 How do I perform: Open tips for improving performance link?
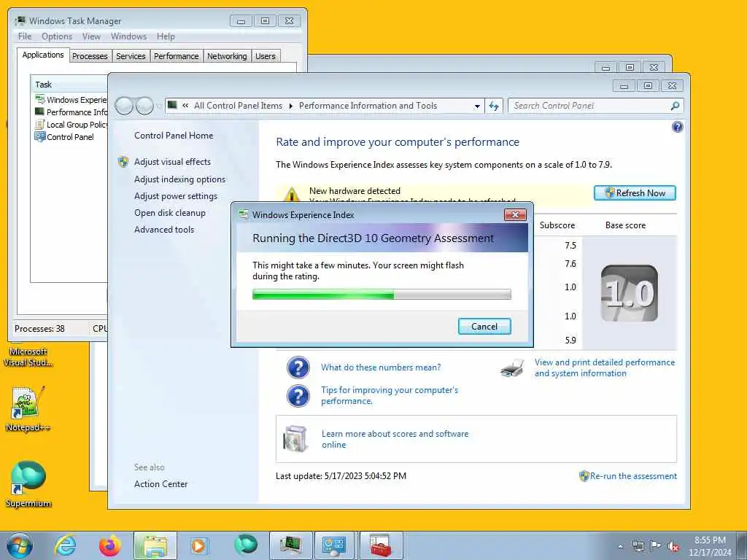(390, 395)
